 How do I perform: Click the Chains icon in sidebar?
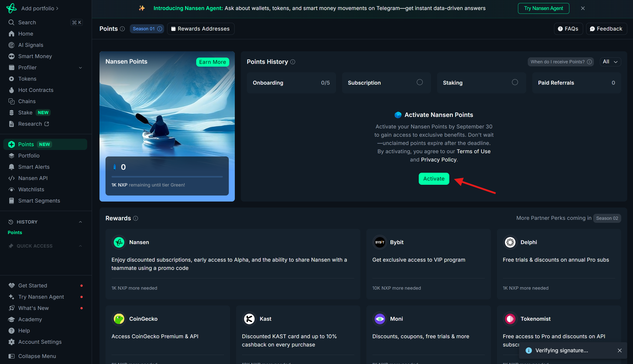[11, 101]
